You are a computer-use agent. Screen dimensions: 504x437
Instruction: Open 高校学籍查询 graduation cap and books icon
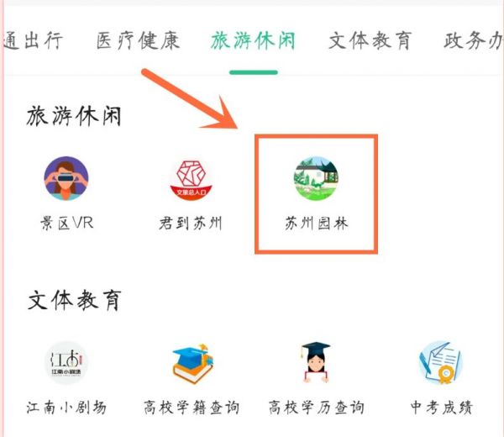tap(192, 363)
